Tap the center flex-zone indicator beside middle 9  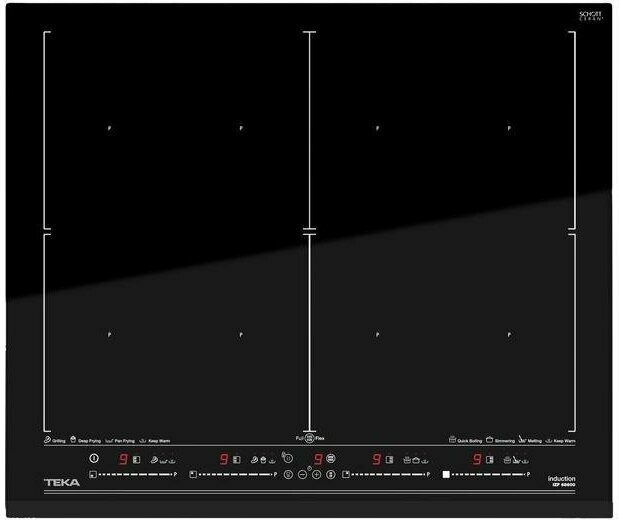[331, 459]
